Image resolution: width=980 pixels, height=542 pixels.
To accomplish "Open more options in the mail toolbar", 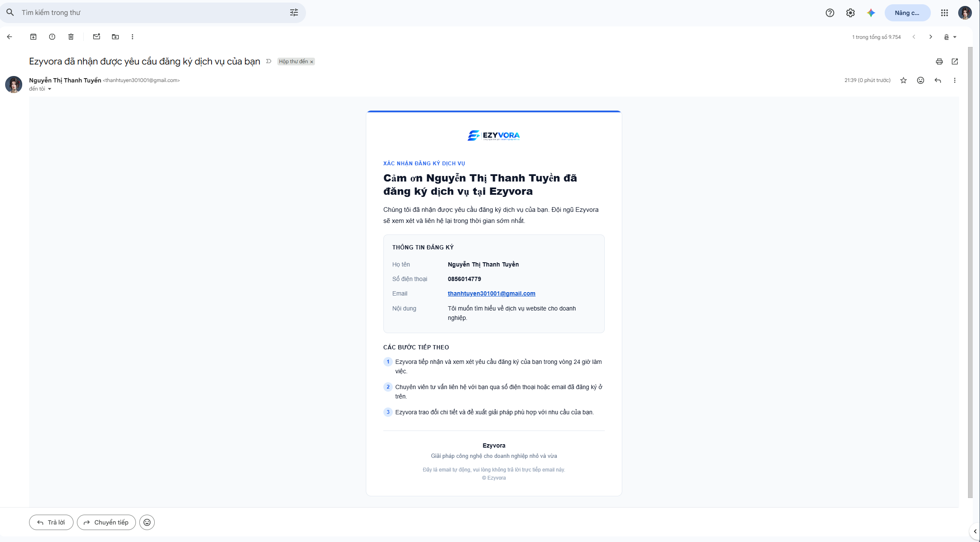I will [x=132, y=37].
